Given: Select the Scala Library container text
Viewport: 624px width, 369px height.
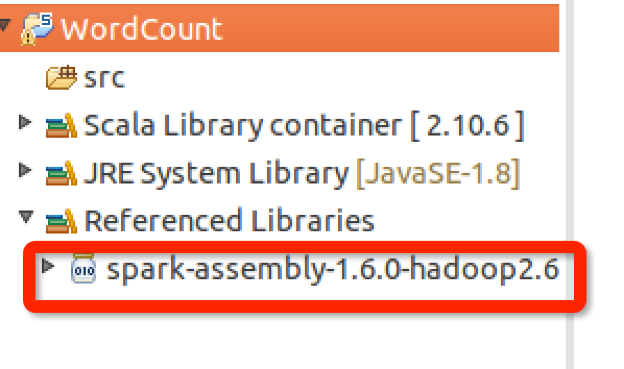Looking at the screenshot, I should 243,125.
